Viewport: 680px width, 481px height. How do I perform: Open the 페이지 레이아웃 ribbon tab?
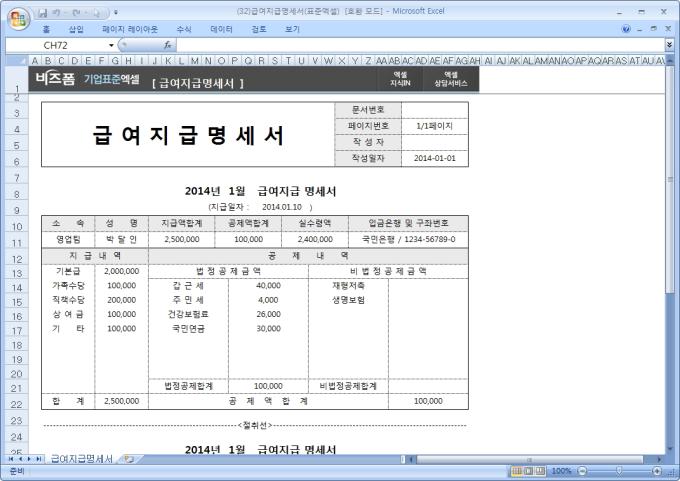point(130,29)
